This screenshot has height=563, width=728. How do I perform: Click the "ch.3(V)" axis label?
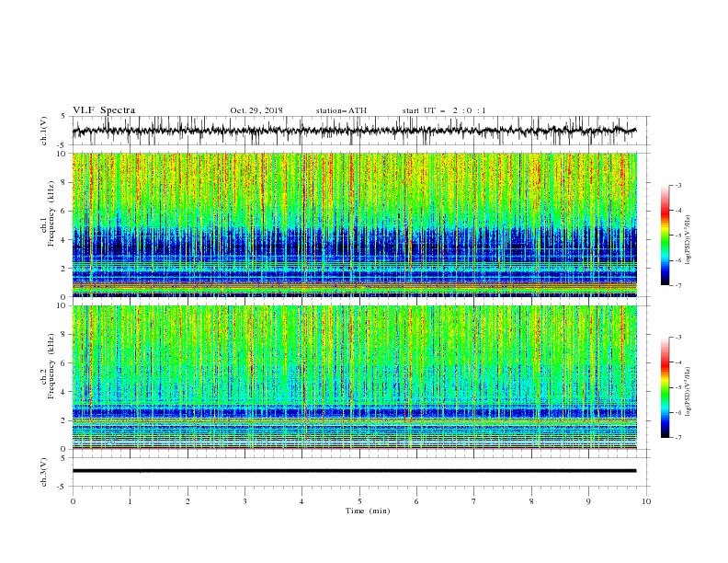pos(44,472)
